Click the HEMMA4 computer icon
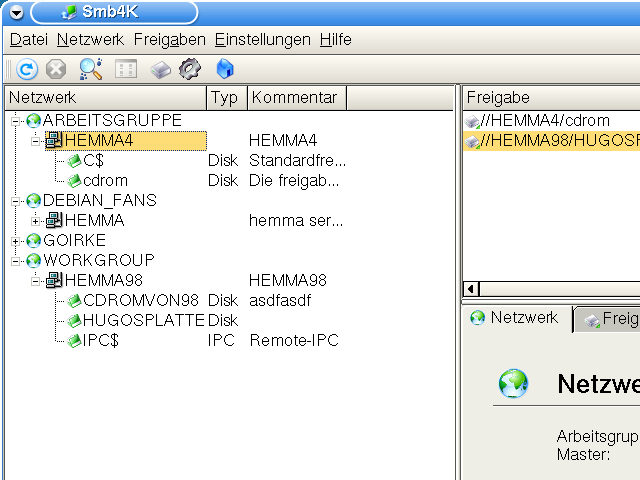This screenshot has width=640, height=480. coord(54,140)
